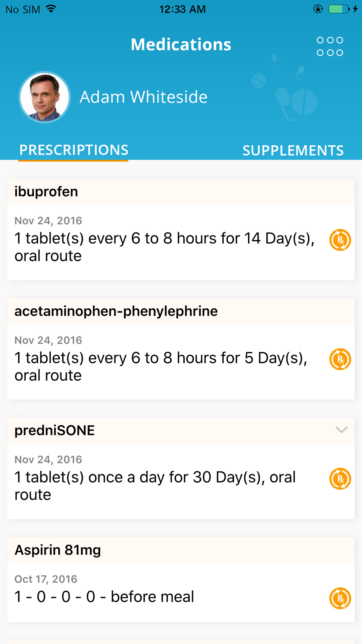Open the Aspirin 81mg prescription header

click(58, 550)
